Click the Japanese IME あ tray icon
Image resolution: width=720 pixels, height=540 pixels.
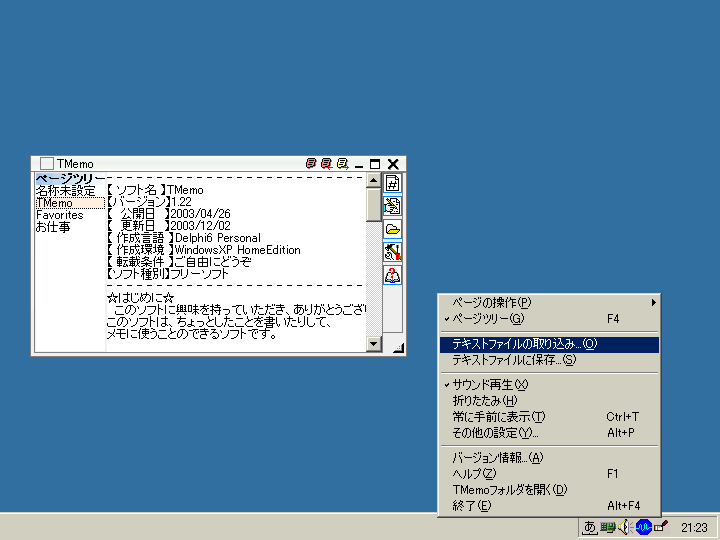point(590,527)
